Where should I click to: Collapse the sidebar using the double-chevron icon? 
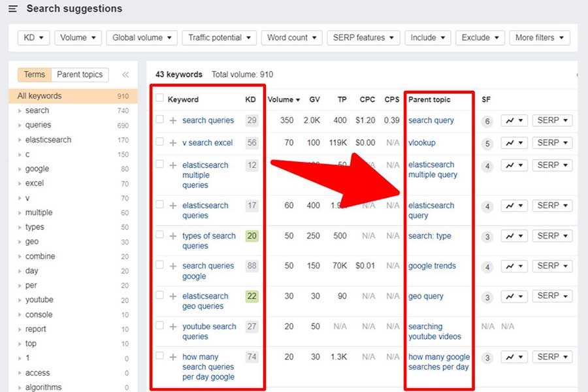point(125,74)
